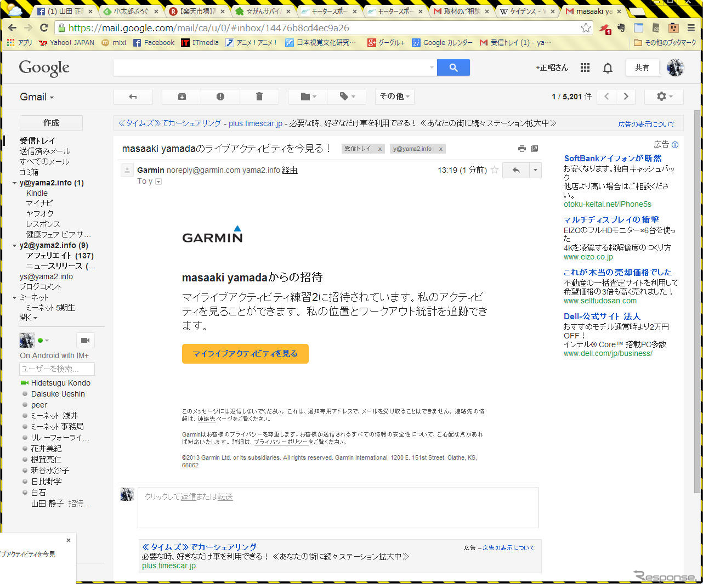Click the 共有 share button
Image resolution: width=703 pixels, height=588 pixels.
642,67
